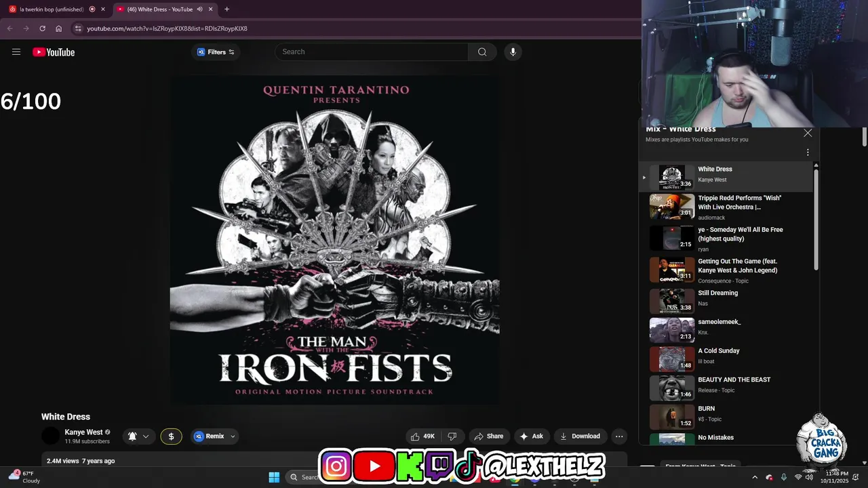868x488 pixels.
Task: Click the address bar URL
Action: tap(167, 28)
